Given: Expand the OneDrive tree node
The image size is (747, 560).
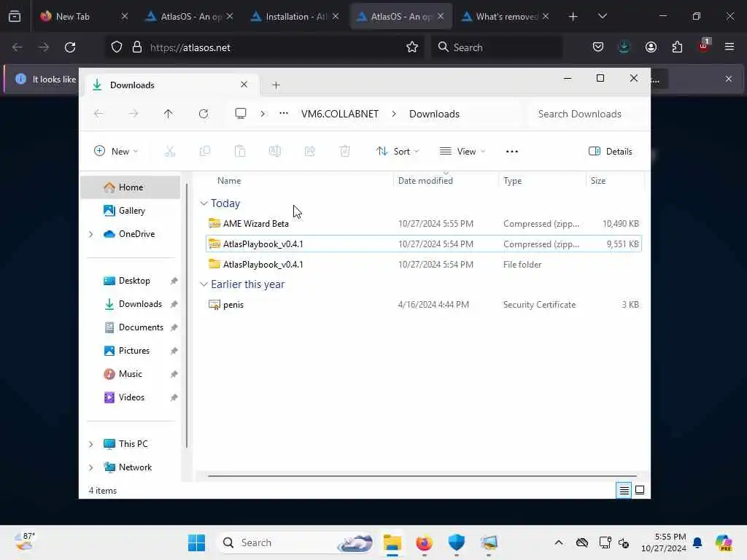Looking at the screenshot, I should (x=91, y=234).
